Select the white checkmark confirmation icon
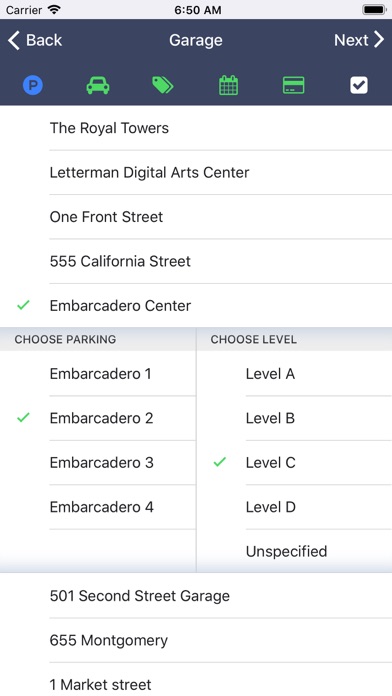The image size is (392, 696). coord(359,85)
